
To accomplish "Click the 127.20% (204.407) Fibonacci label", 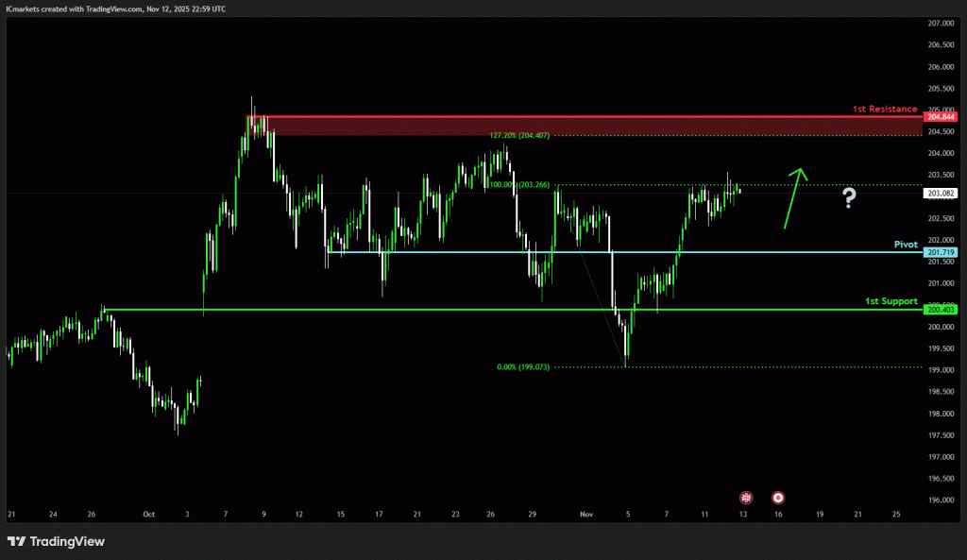I will coord(518,136).
